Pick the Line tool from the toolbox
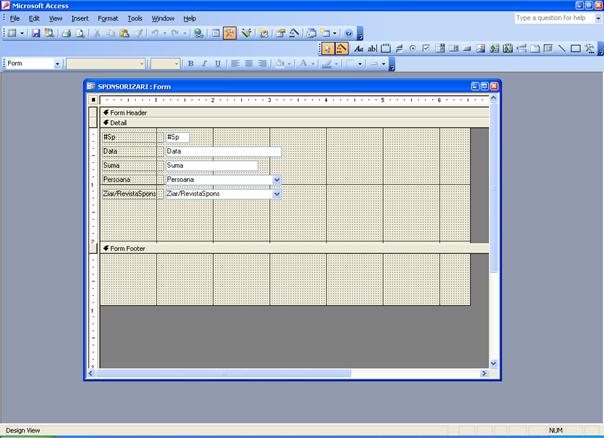Viewport: 604px width, 438px height. click(562, 48)
